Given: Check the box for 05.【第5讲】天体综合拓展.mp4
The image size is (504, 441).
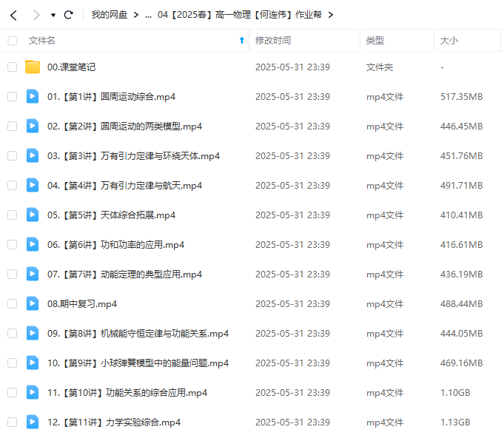Looking at the screenshot, I should tap(13, 215).
